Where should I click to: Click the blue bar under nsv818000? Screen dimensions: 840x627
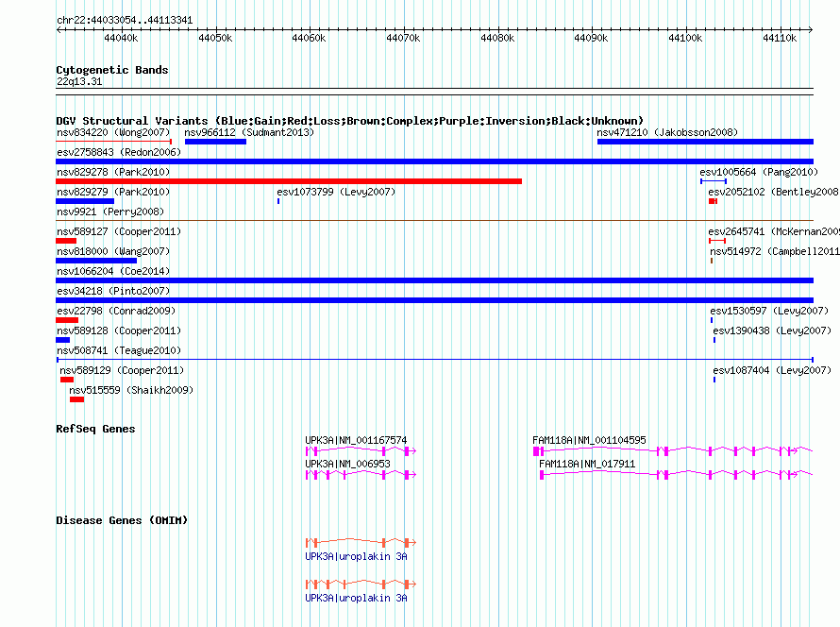click(96, 261)
